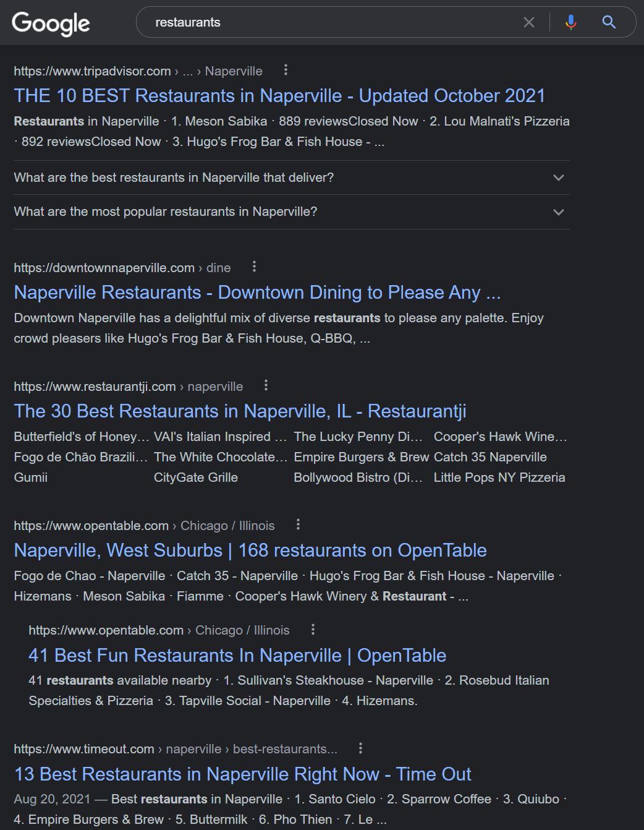Clear the search box text

[x=529, y=23]
